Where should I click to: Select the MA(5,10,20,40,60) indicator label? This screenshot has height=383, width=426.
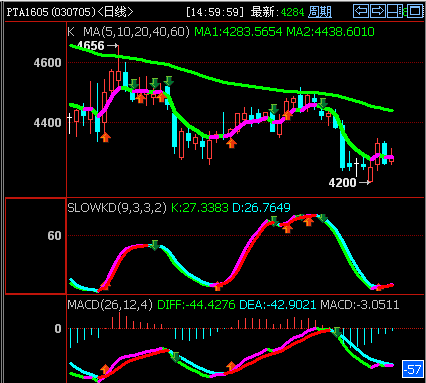136,32
